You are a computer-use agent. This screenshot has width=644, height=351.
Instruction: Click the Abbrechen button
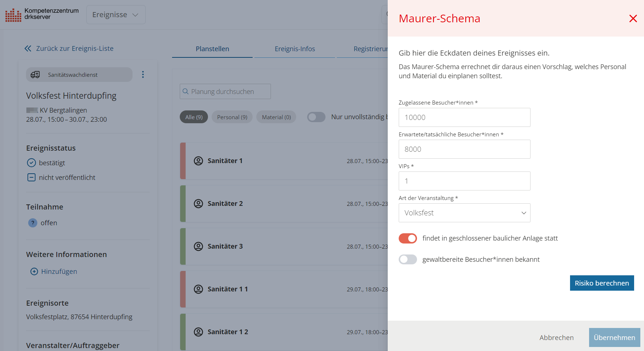[x=556, y=337]
